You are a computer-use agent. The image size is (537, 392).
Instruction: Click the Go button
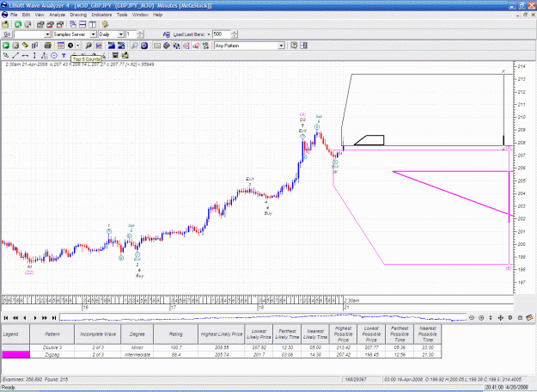(x=7, y=34)
